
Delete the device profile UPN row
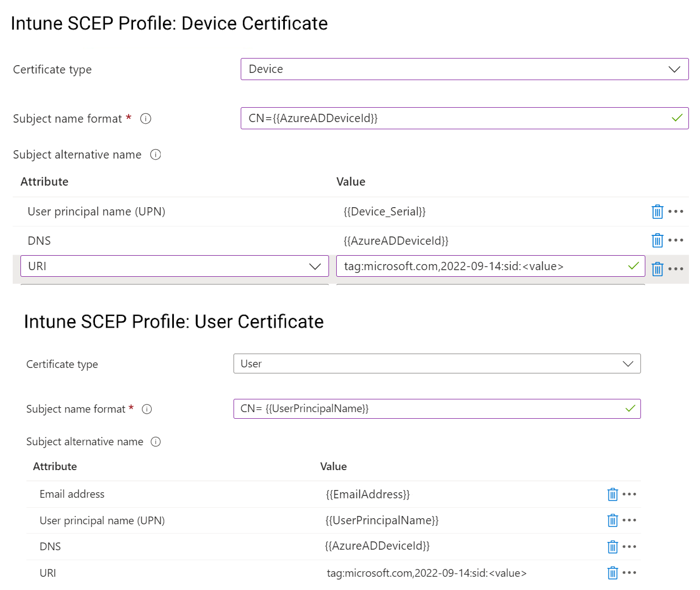click(657, 212)
